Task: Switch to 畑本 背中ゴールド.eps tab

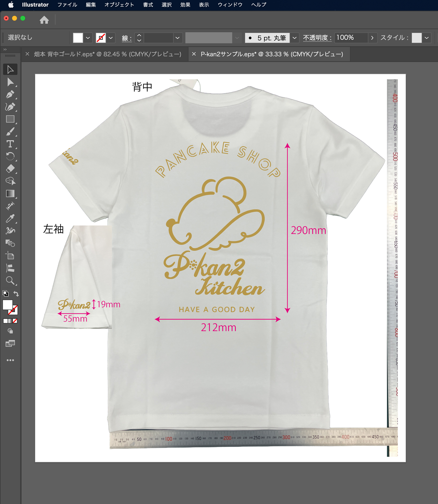Action: point(108,54)
